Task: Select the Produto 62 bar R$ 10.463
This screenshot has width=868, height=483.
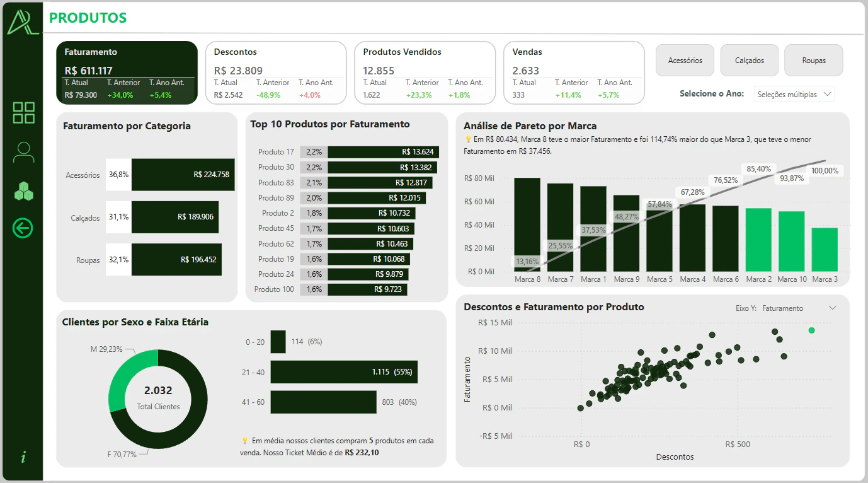Action: (x=370, y=243)
